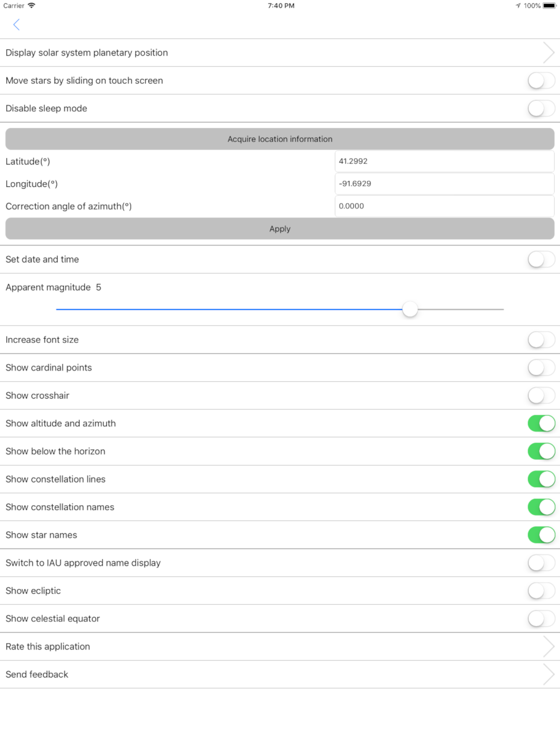Enable Show celestial equator switch
The image size is (560, 747).
(x=541, y=619)
